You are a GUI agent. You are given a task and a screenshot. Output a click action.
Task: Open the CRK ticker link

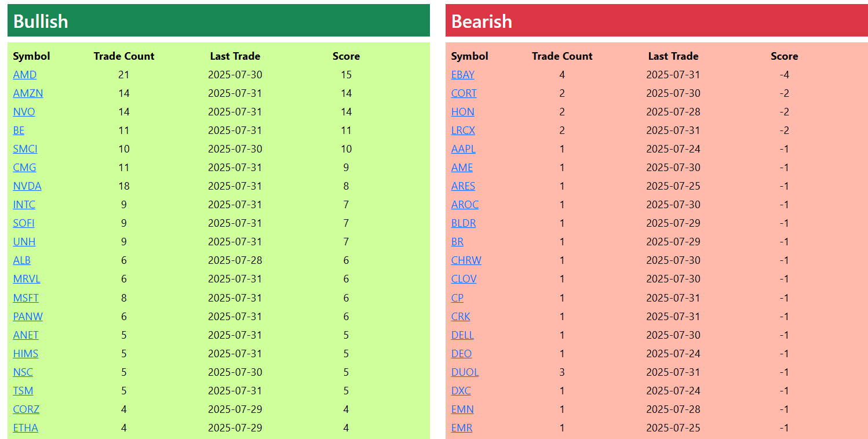[x=461, y=317]
